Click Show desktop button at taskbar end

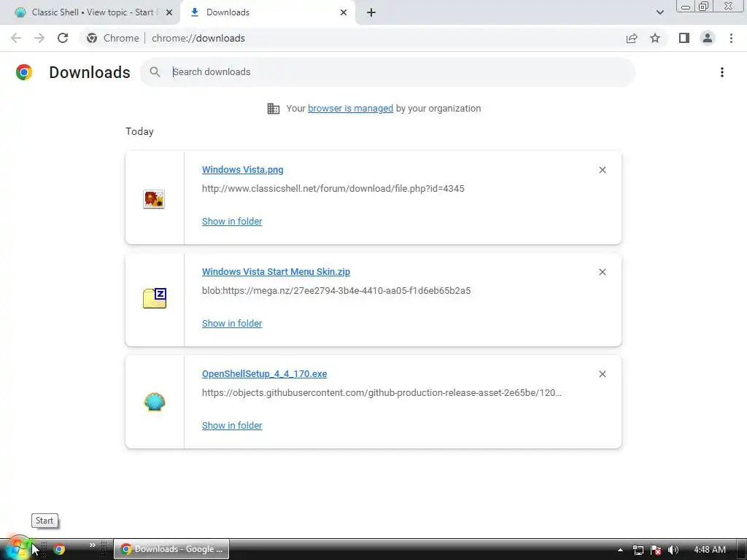(742, 549)
